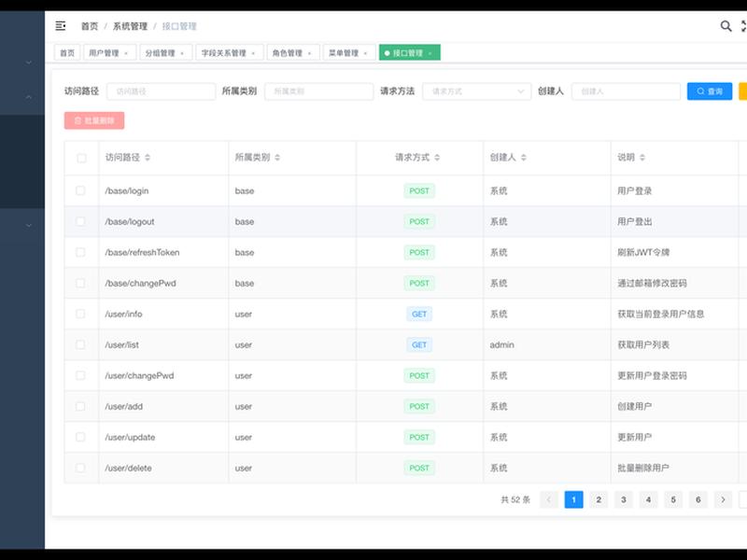Expand the bottom sidebar menu chevron

(x=29, y=225)
